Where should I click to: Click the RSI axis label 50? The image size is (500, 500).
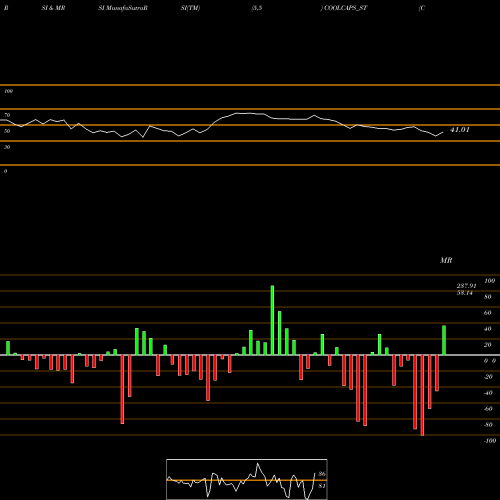point(7,131)
